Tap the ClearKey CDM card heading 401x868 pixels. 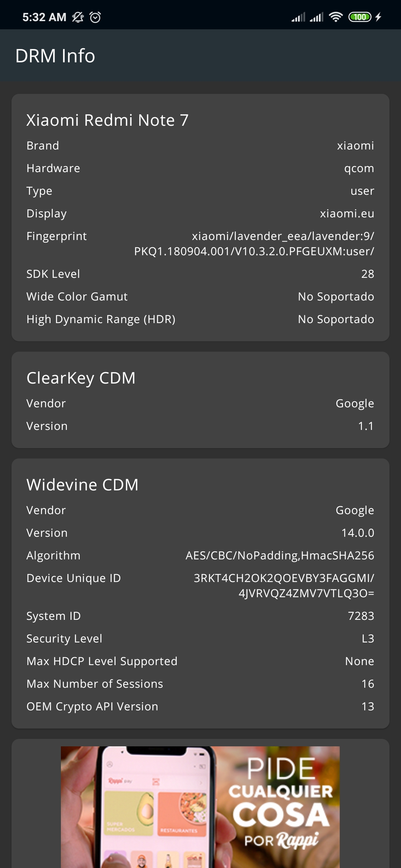81,378
